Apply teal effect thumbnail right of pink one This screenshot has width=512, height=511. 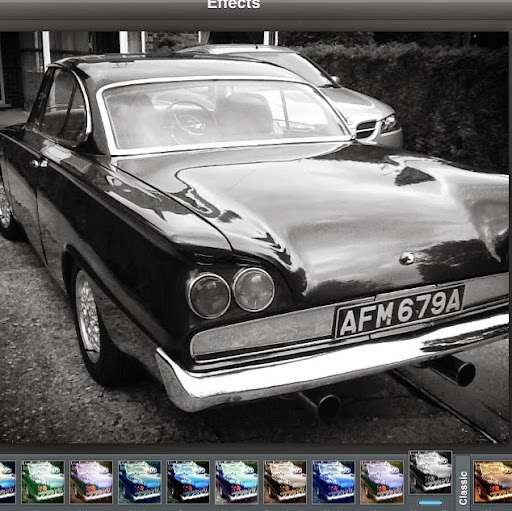coord(140,482)
